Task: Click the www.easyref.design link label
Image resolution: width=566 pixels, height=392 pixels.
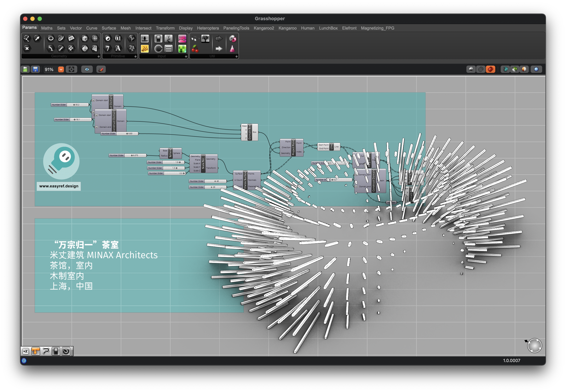Action: 59,186
